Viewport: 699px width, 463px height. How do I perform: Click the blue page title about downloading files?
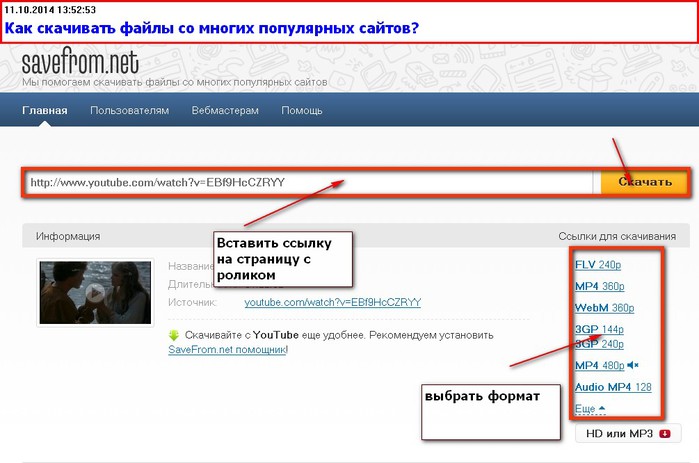(212, 28)
